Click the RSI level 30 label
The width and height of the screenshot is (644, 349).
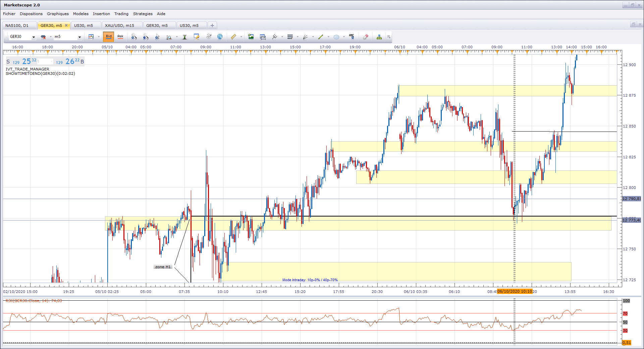click(625, 331)
